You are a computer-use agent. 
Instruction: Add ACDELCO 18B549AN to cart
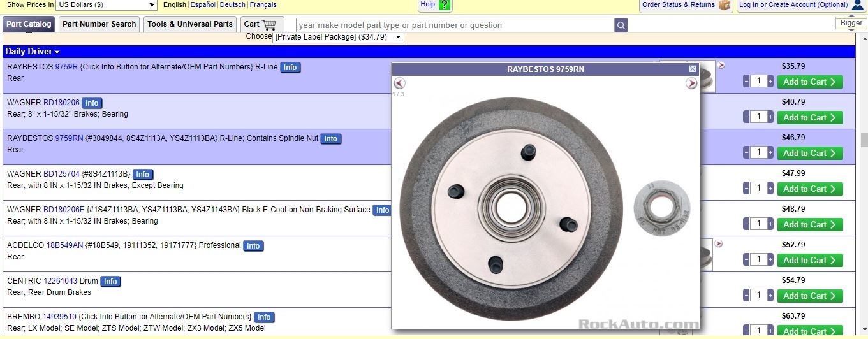810,260
